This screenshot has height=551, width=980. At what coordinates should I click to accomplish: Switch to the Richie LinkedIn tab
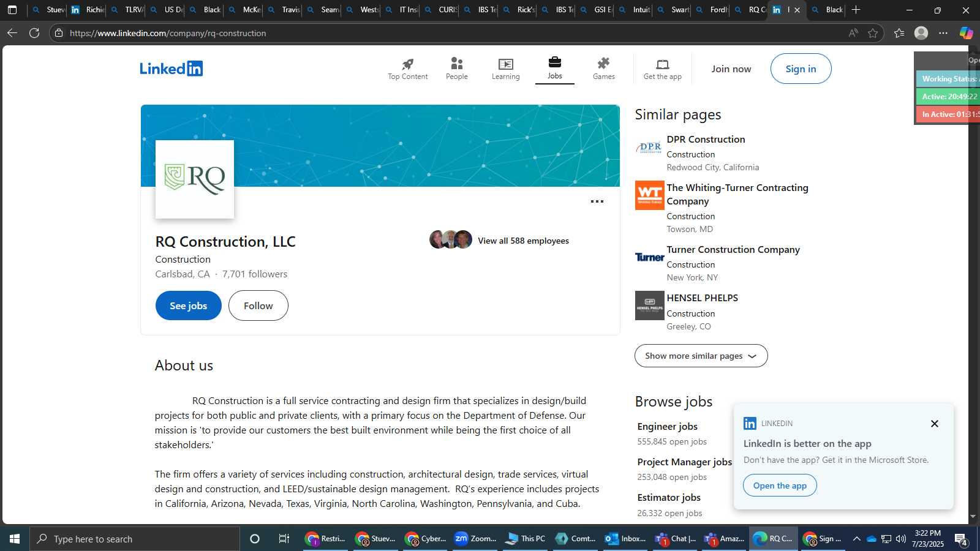click(x=87, y=10)
